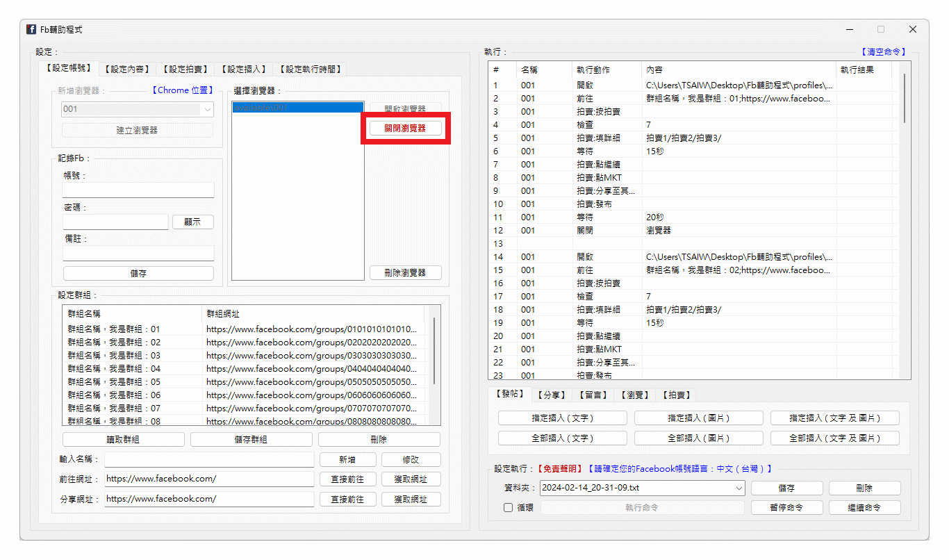
Task: Toggle the 循環 checkbox
Action: point(509,508)
